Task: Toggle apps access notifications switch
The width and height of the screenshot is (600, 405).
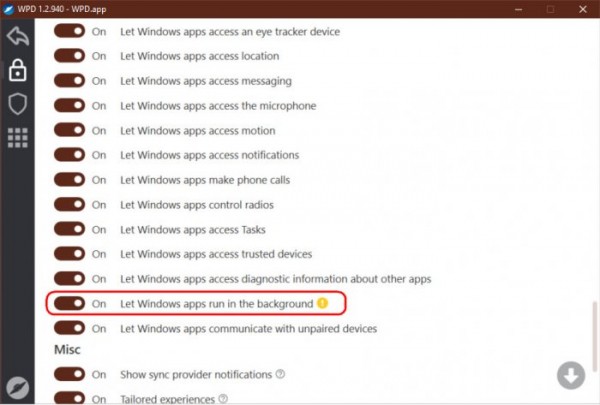Action: [69, 155]
